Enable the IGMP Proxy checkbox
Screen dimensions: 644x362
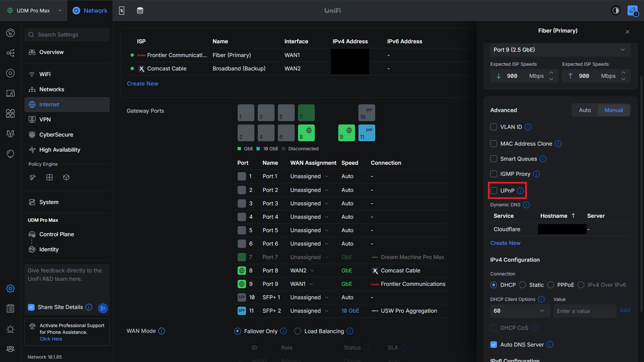tap(493, 174)
